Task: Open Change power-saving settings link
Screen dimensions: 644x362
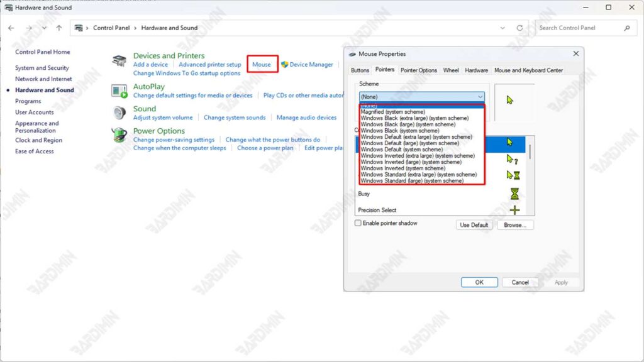Action: (174, 140)
